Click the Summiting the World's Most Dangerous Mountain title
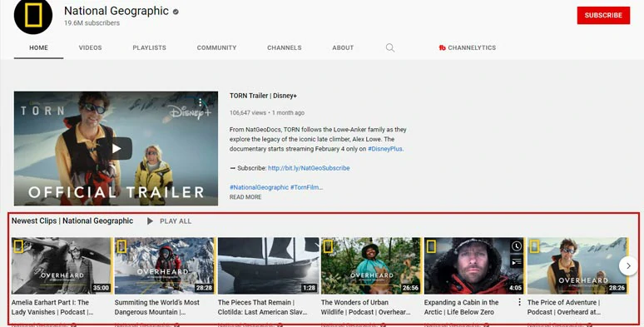This screenshot has height=327, width=644. 157,307
